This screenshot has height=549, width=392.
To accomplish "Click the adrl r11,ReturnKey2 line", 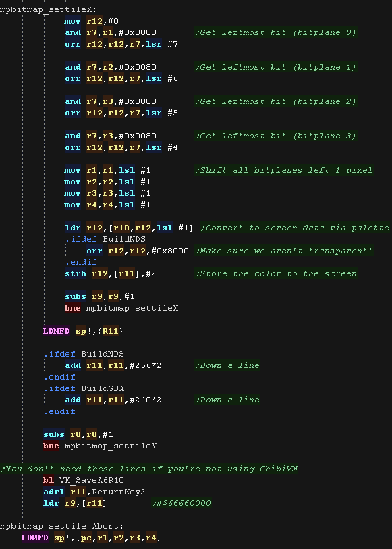I will pos(94,492).
